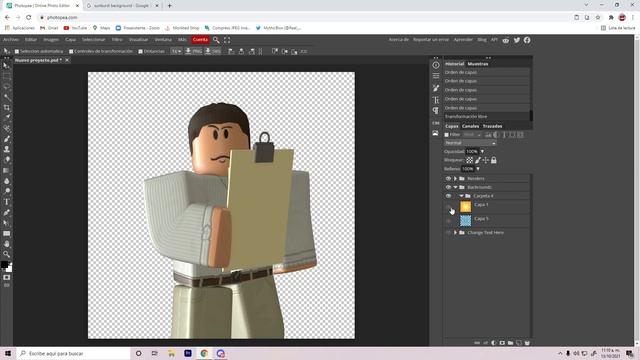Select the Gradient tool
This screenshot has width=640, height=360.
pyautogui.click(x=7, y=171)
